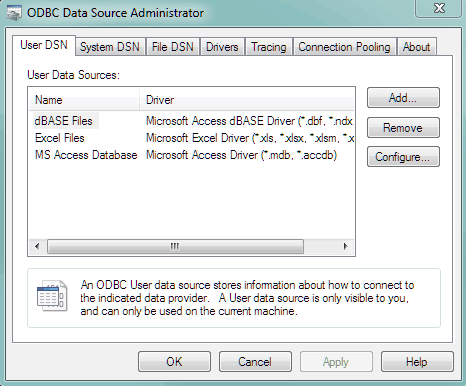The width and height of the screenshot is (466, 386).
Task: Click the Help button
Action: click(x=417, y=362)
